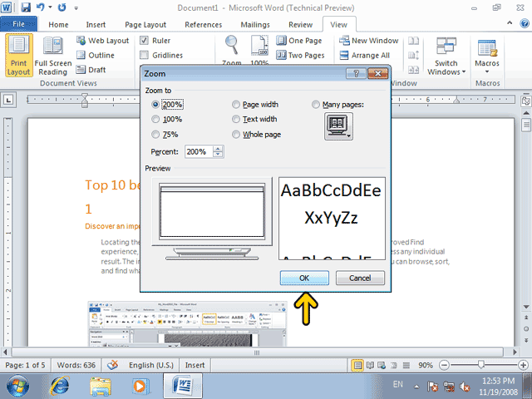Click the Words: 636 status indicator

click(x=76, y=365)
